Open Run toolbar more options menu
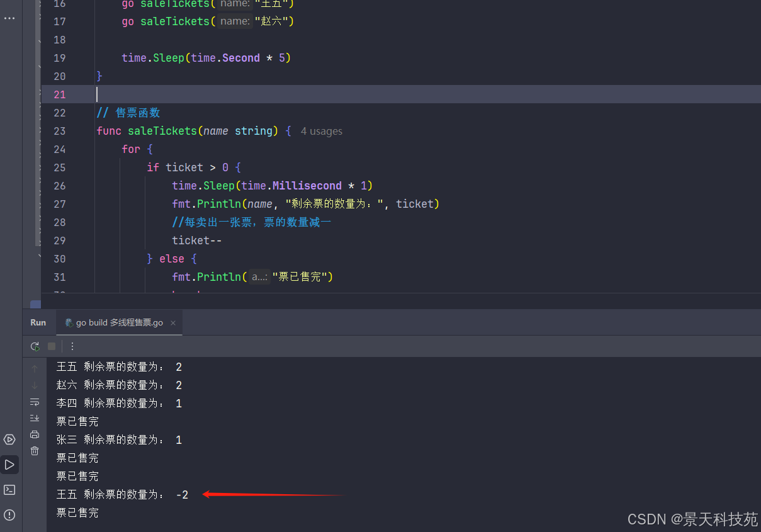This screenshot has height=532, width=761. [x=72, y=346]
